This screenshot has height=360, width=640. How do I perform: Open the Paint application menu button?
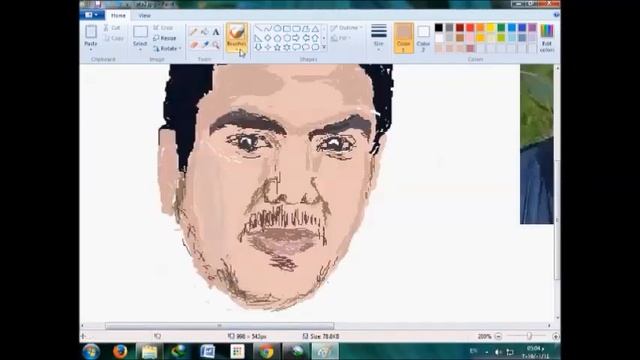click(92, 15)
